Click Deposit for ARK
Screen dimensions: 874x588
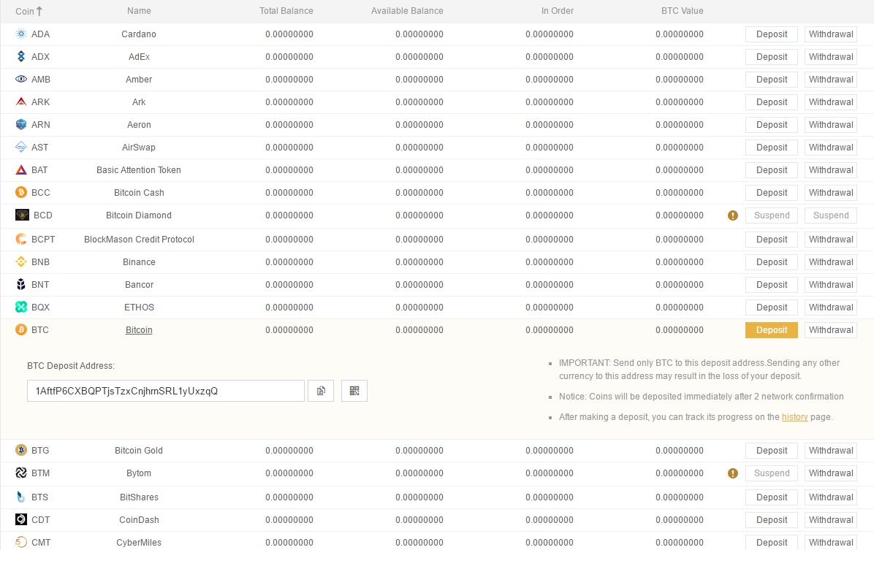click(772, 102)
